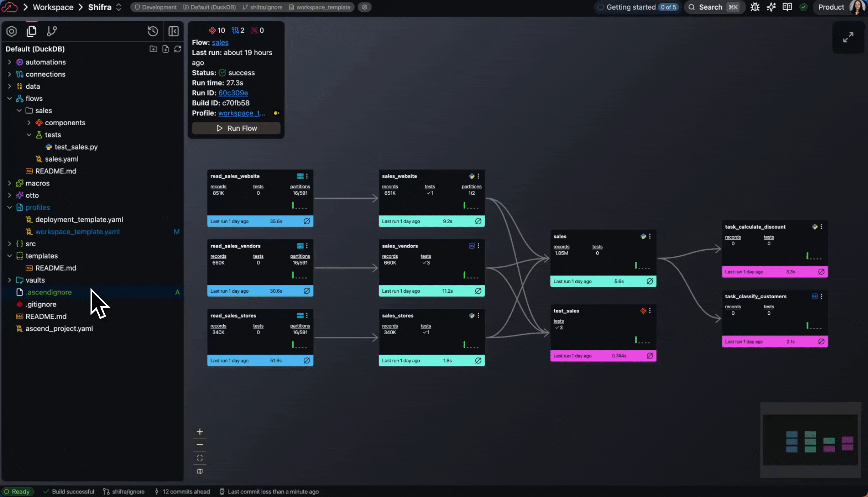
Task: Expand the components folder
Action: point(29,123)
